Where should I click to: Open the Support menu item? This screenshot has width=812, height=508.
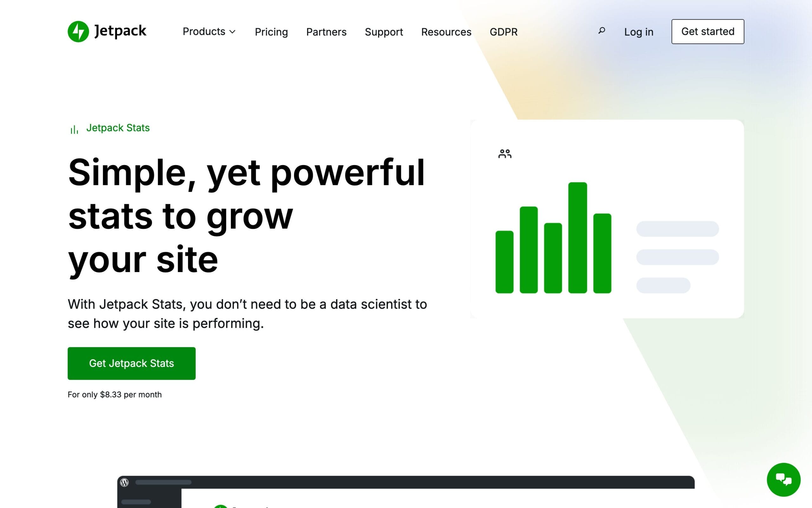tap(384, 32)
